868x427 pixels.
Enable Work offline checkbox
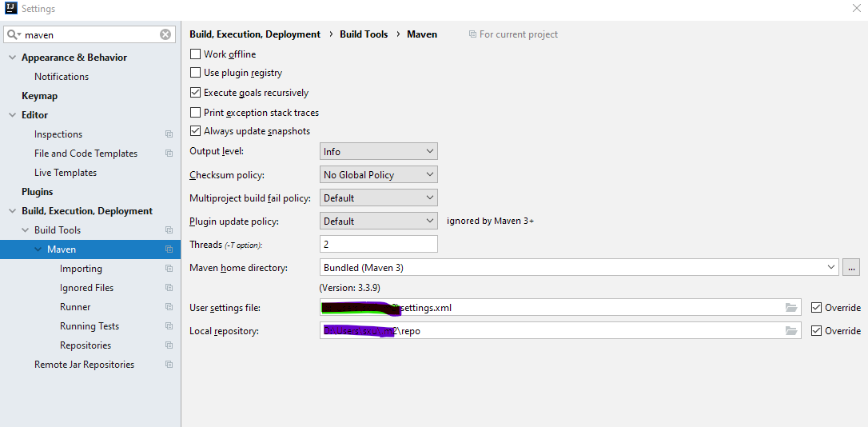pyautogui.click(x=195, y=54)
